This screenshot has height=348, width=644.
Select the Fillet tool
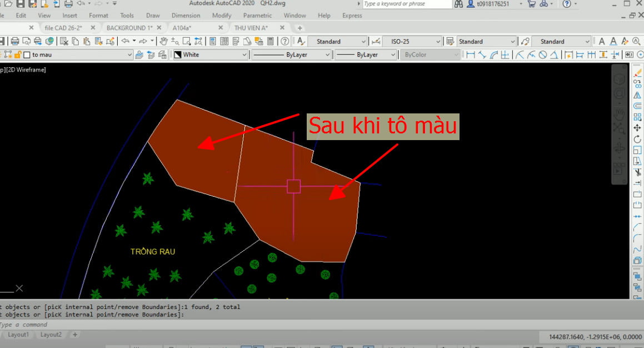pyautogui.click(x=637, y=238)
